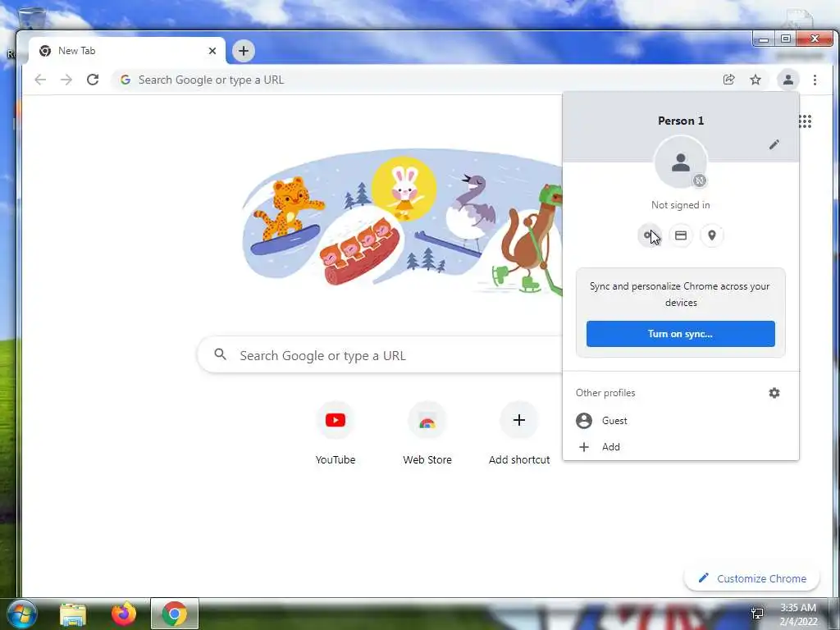Close the New Tab tab
This screenshot has width=840, height=630.
(212, 51)
